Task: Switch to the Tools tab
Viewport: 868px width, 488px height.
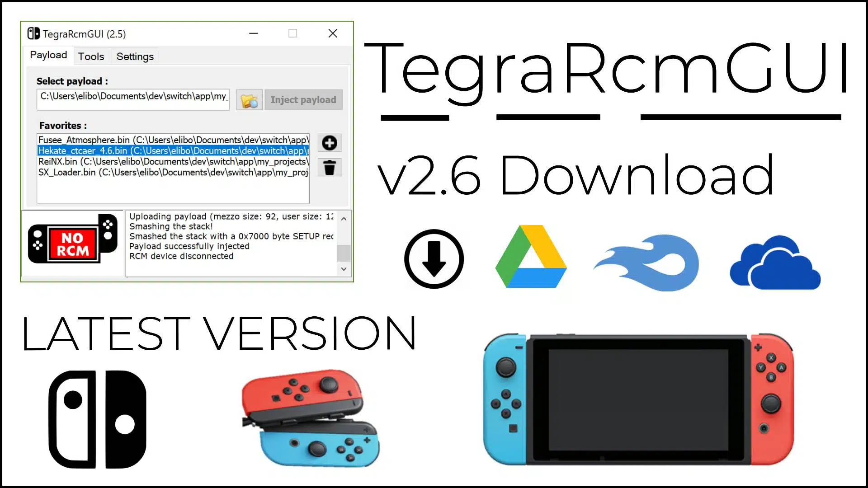Action: [x=90, y=56]
